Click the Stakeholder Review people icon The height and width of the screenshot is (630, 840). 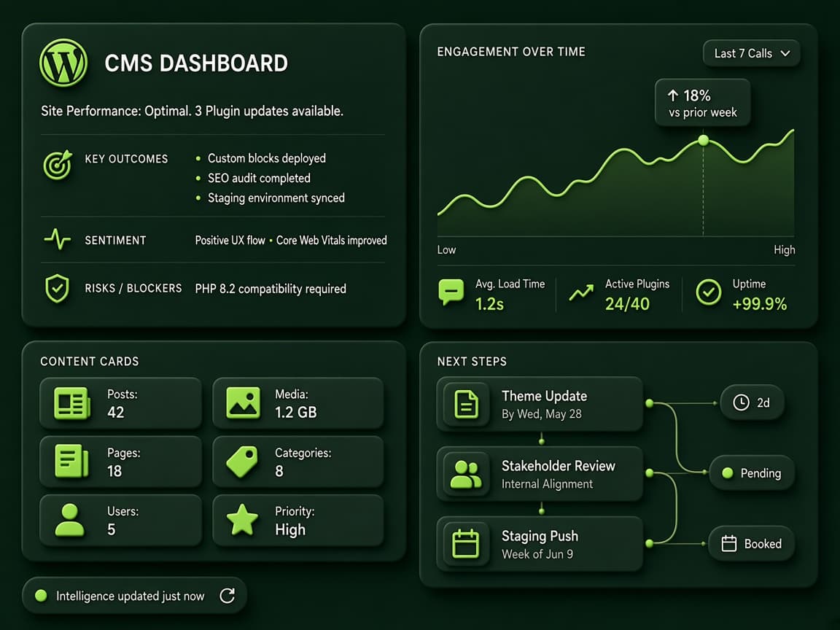click(x=465, y=474)
